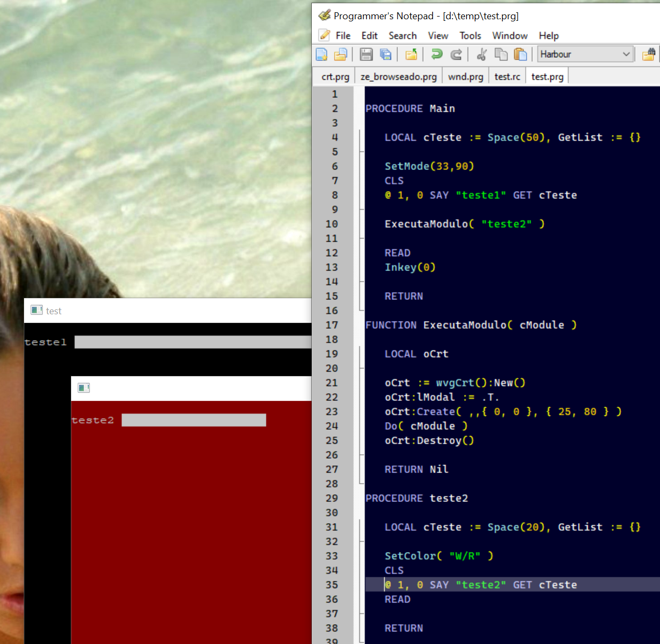Click the Copy toolbar icon
The width and height of the screenshot is (660, 644).
click(501, 54)
